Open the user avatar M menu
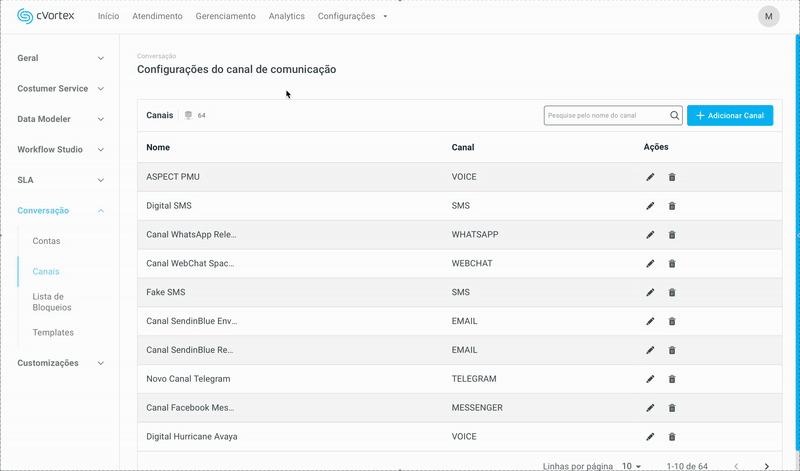Viewport: 800px width, 471px height. coord(768,16)
